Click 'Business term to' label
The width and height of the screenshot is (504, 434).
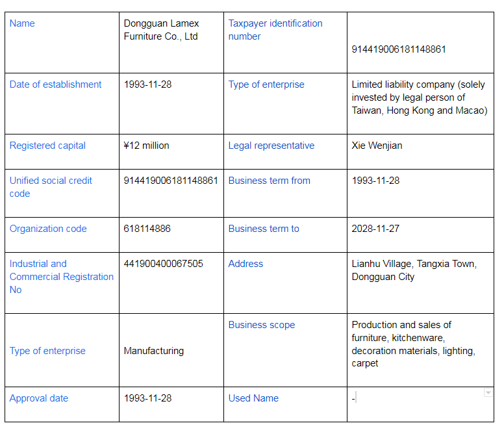point(264,229)
